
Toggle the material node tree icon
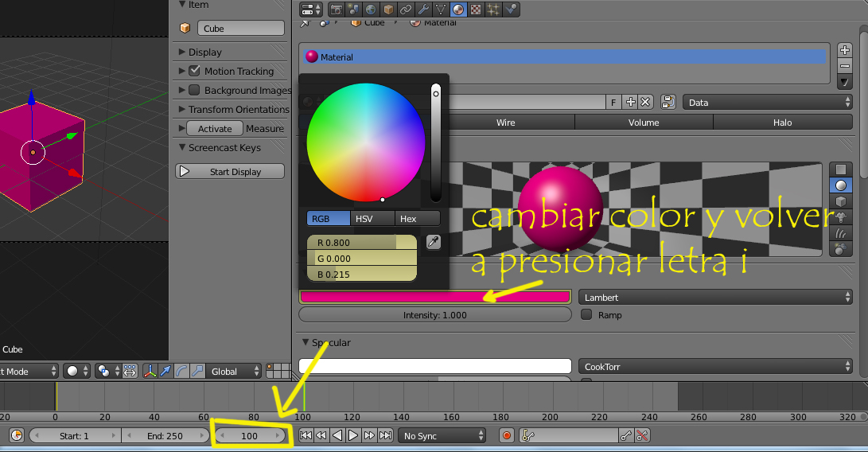668,102
